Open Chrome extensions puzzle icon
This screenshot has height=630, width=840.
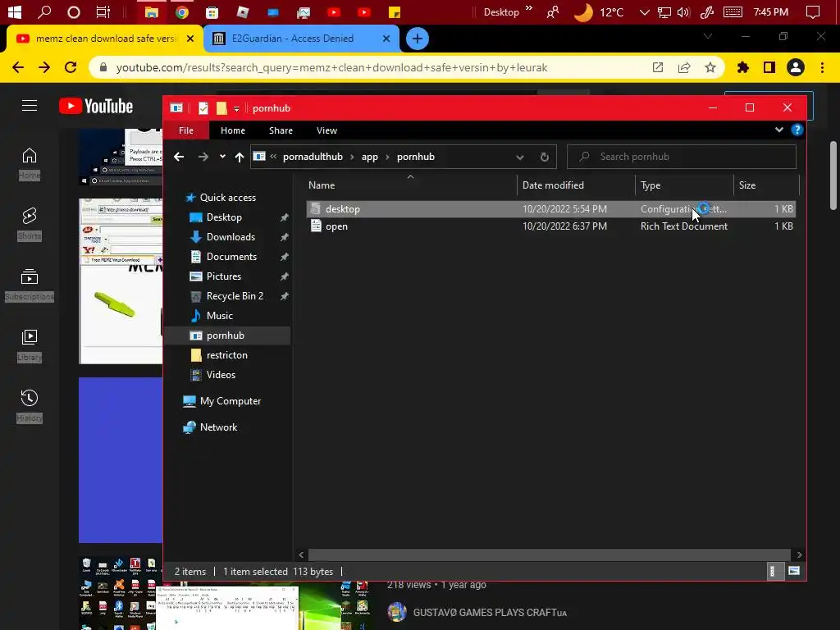tap(743, 67)
